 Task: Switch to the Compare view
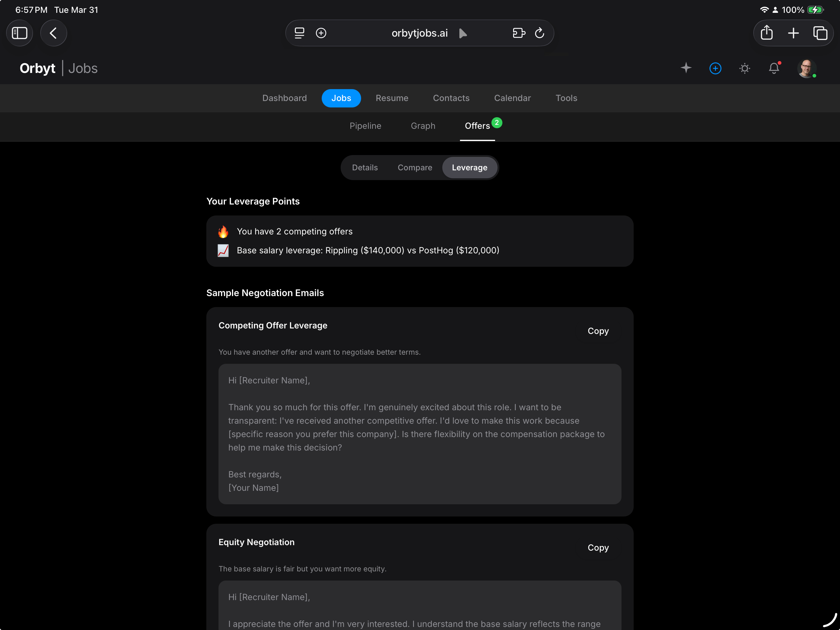(415, 168)
